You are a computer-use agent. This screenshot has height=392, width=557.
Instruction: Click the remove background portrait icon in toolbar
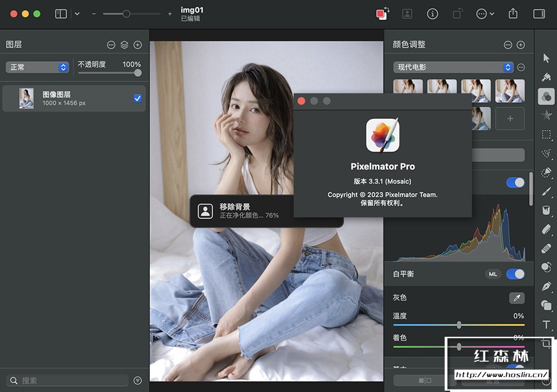pos(407,14)
